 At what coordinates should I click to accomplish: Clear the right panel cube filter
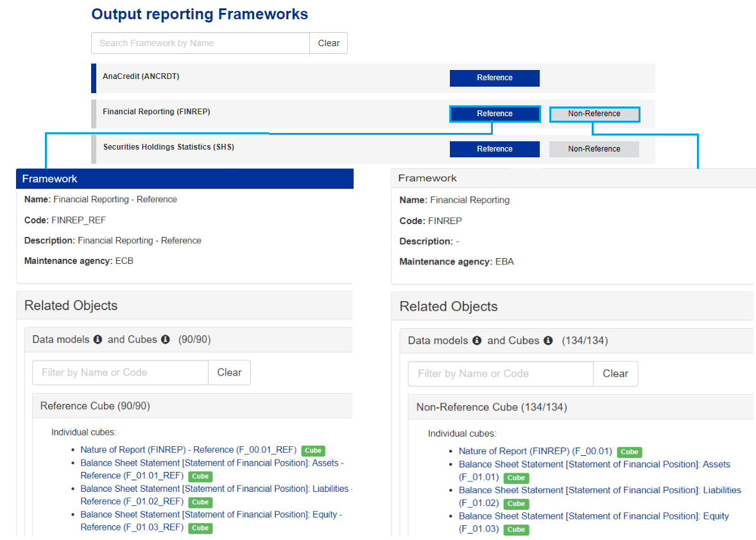(615, 374)
